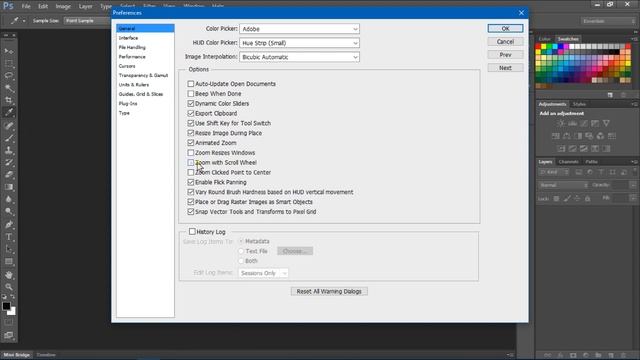Check the History Log checkbox
Screen dimensions: 640x360
192,231
